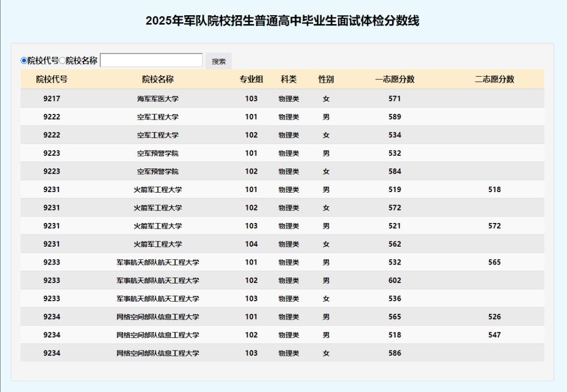Click second-choice score 518 for 火箭军工程大学

coord(495,189)
